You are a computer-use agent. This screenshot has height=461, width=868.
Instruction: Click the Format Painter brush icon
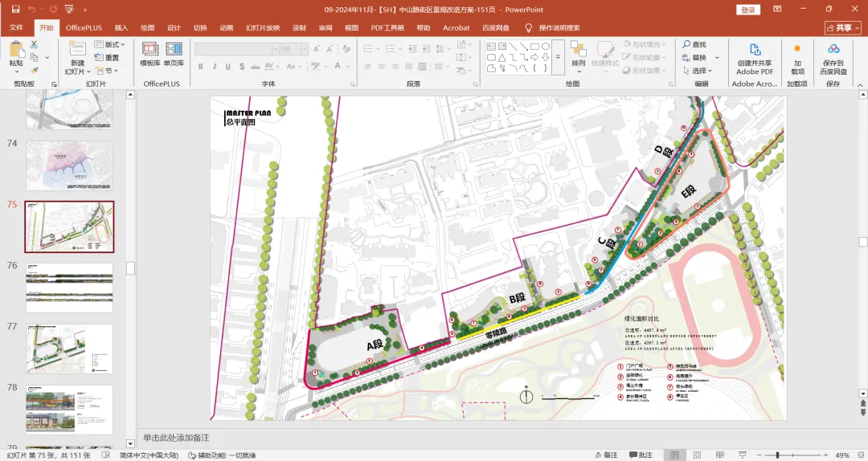[x=35, y=71]
